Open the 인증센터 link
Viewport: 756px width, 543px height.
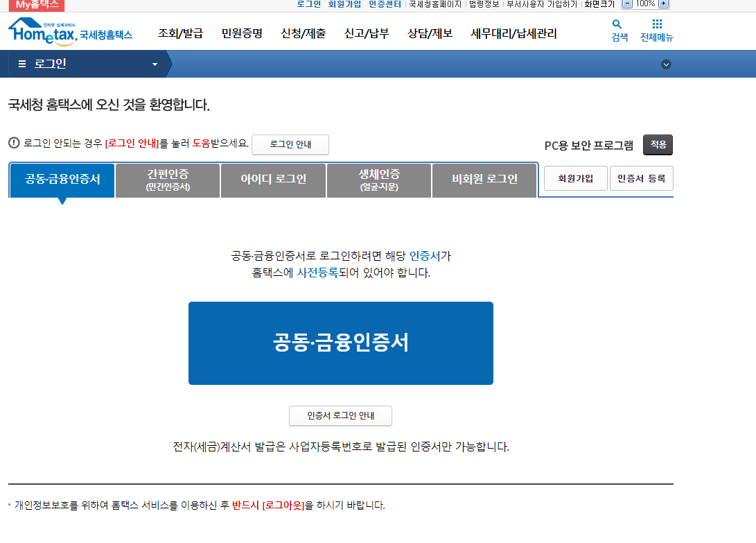(x=385, y=4)
